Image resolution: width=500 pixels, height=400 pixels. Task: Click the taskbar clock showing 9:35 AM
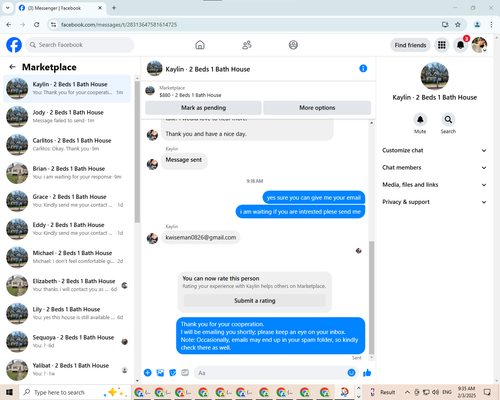tap(466, 392)
